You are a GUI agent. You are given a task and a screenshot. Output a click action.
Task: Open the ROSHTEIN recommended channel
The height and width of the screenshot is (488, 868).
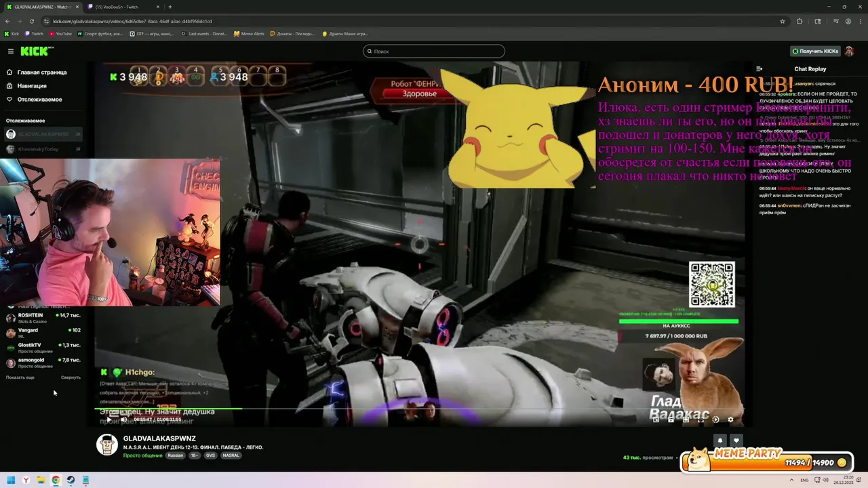pos(42,318)
